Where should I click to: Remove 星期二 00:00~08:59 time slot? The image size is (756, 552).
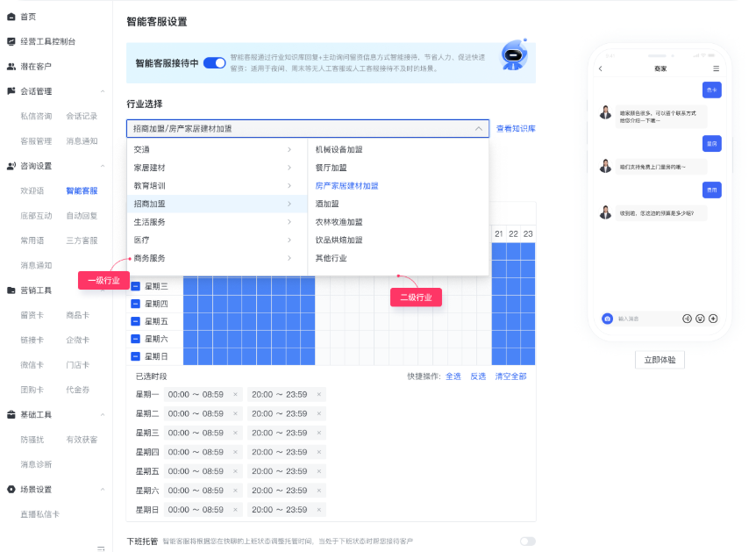235,414
